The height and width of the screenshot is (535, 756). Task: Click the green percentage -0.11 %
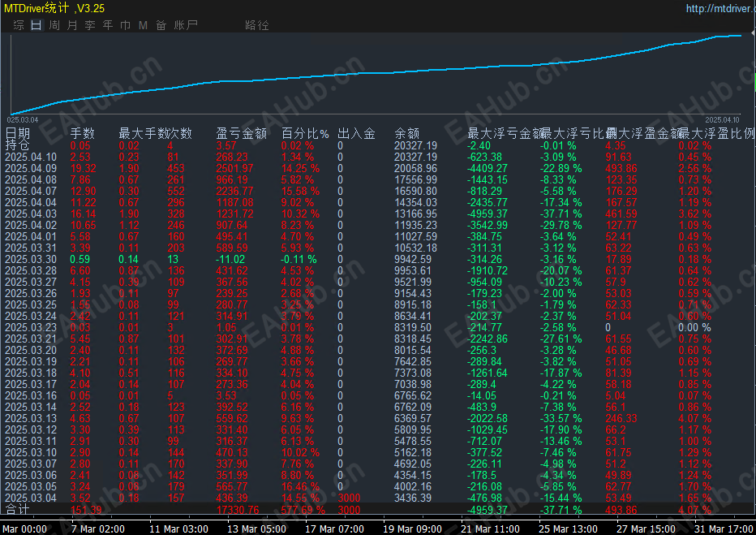click(x=299, y=260)
